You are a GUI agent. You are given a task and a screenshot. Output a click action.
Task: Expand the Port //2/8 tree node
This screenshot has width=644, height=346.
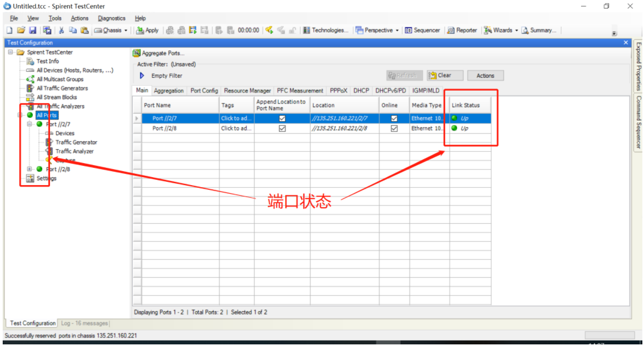point(28,169)
